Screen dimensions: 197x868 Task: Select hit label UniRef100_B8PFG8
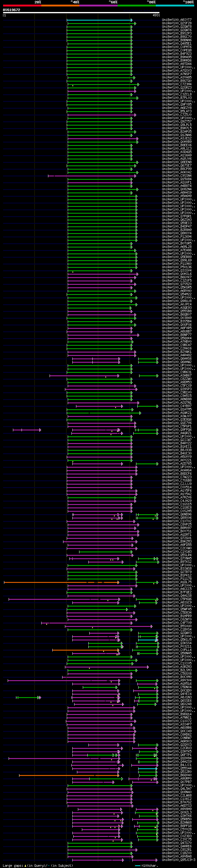[x=177, y=826]
